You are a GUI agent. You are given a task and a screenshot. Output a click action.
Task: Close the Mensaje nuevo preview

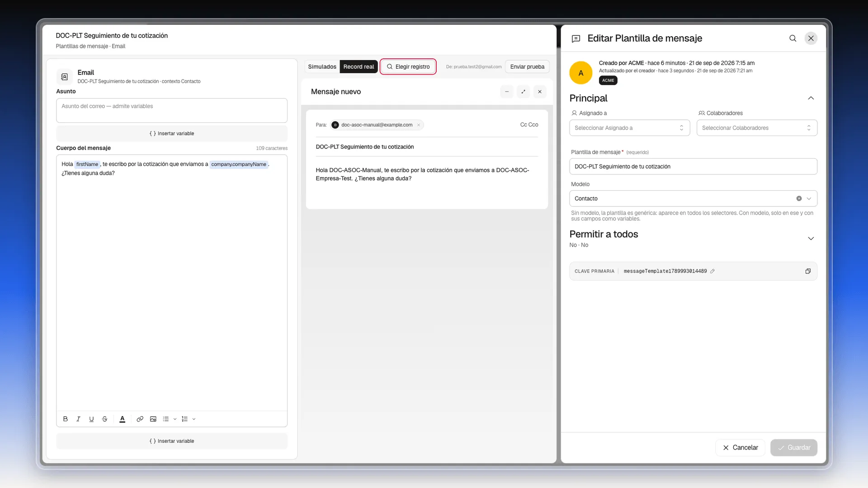click(540, 92)
